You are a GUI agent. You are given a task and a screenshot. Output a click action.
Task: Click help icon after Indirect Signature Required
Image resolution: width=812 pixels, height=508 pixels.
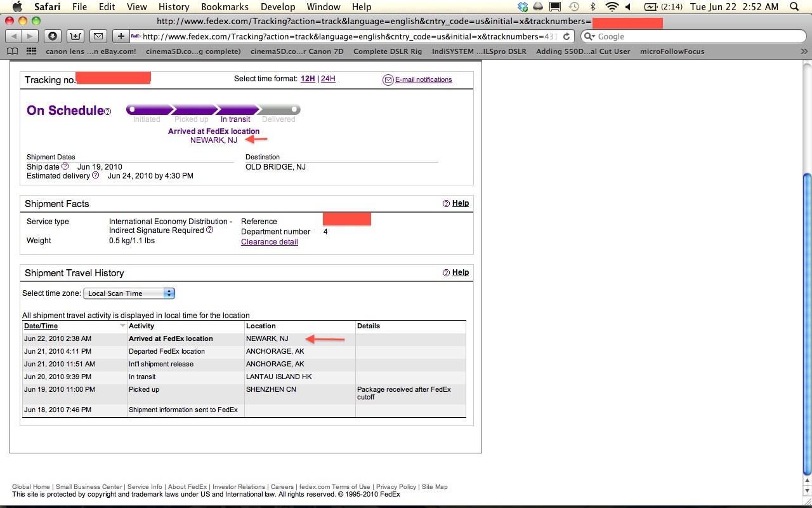click(210, 230)
